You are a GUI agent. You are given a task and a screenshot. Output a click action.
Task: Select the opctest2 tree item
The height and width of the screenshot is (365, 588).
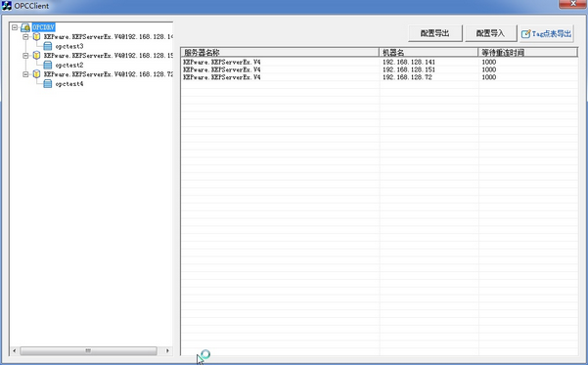click(69, 66)
